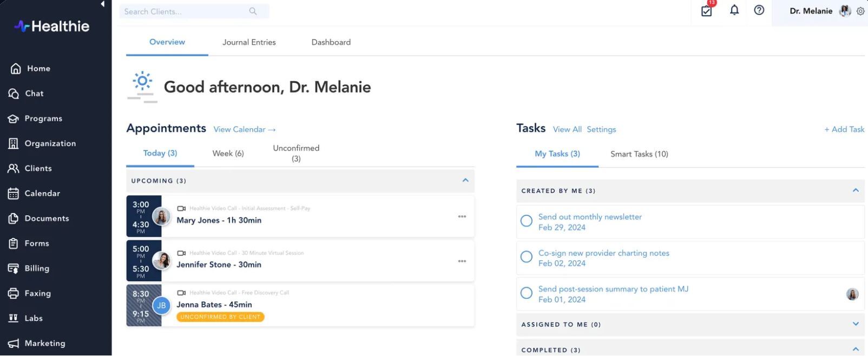Click Mary Jones client photo thumbnail
Image resolution: width=868 pixels, height=356 pixels.
161,216
